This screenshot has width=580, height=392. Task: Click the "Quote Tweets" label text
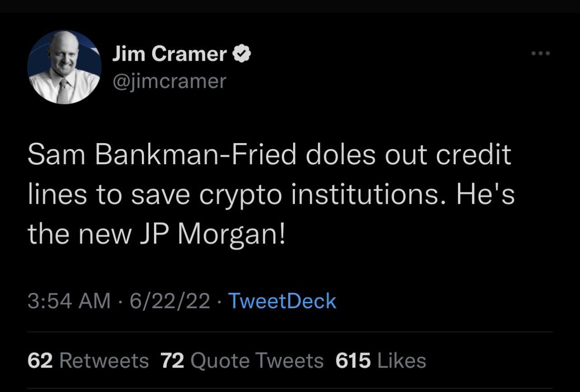257,361
